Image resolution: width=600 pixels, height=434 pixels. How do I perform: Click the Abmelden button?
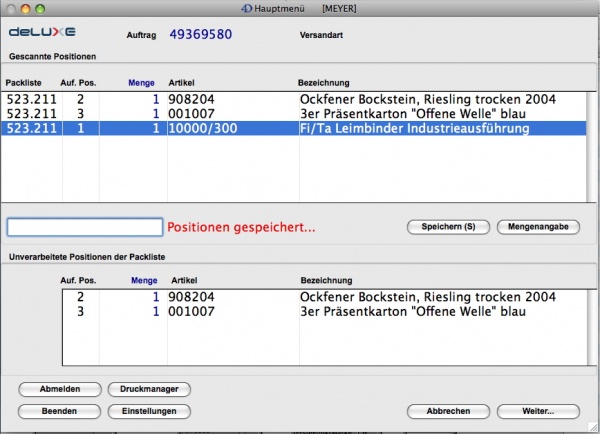tap(60, 389)
